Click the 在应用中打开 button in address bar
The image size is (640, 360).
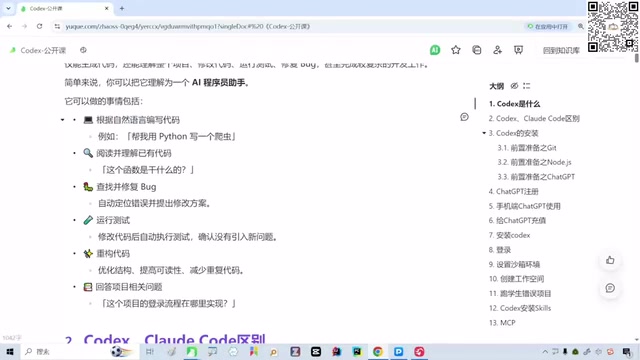pos(548,27)
